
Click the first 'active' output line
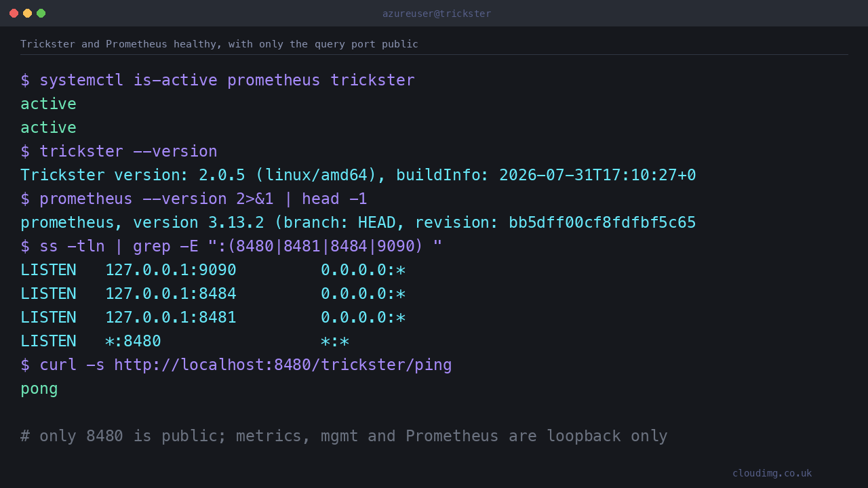pos(48,104)
